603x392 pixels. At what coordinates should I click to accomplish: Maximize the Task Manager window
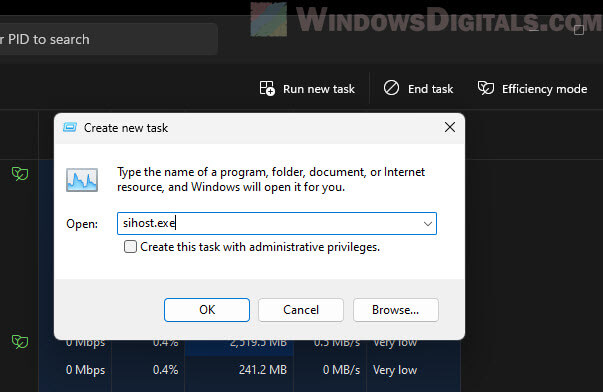(x=579, y=30)
